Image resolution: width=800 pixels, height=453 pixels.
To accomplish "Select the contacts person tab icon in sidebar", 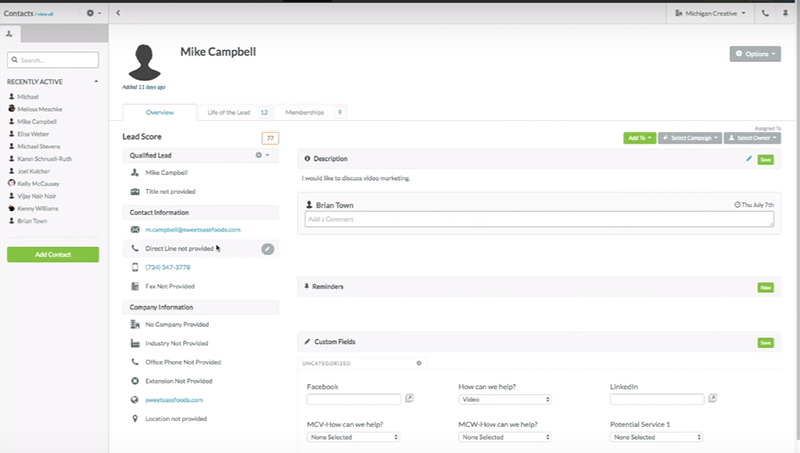I will [9, 34].
